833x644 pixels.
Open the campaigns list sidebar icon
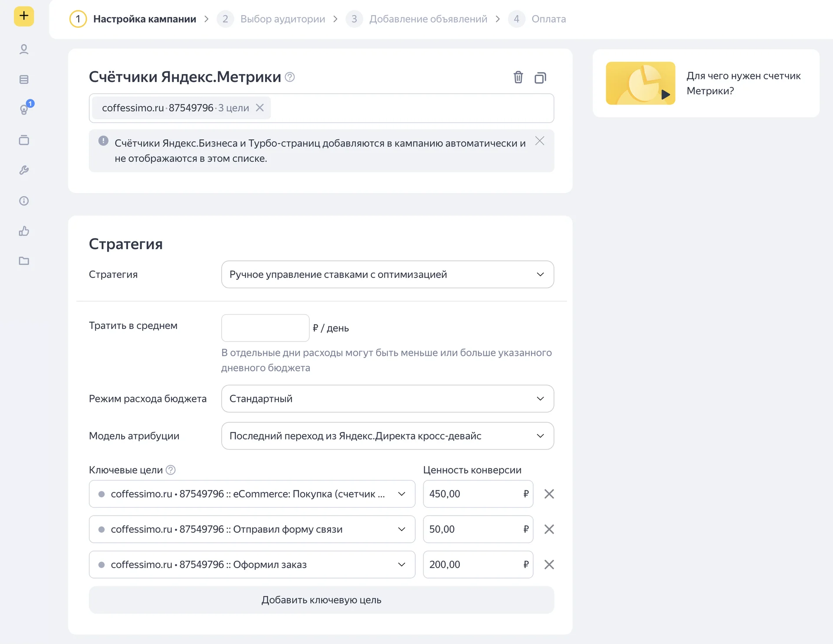pos(24,79)
